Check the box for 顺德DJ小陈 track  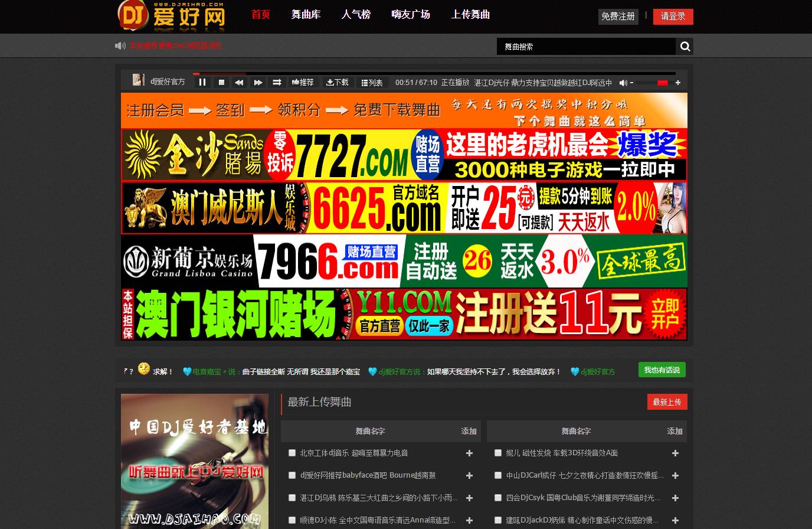pos(292,520)
